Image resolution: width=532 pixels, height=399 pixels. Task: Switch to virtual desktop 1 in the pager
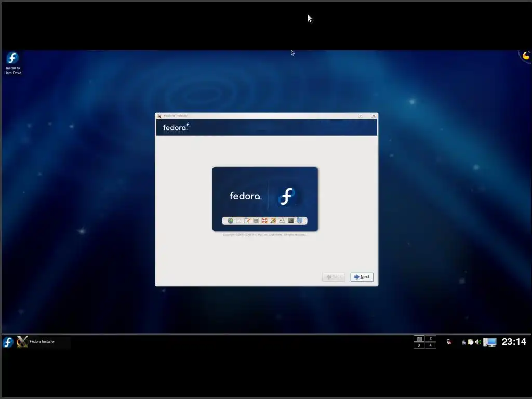tap(419, 338)
